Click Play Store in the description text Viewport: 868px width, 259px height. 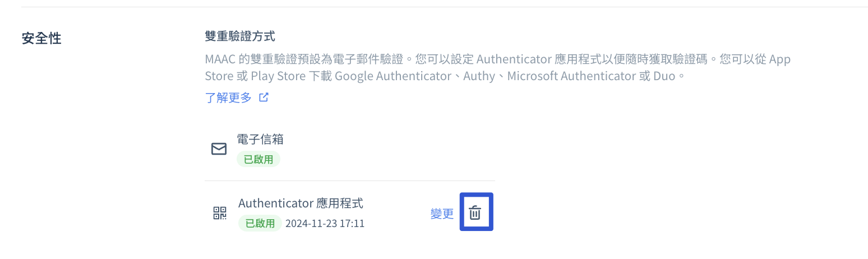pos(278,76)
